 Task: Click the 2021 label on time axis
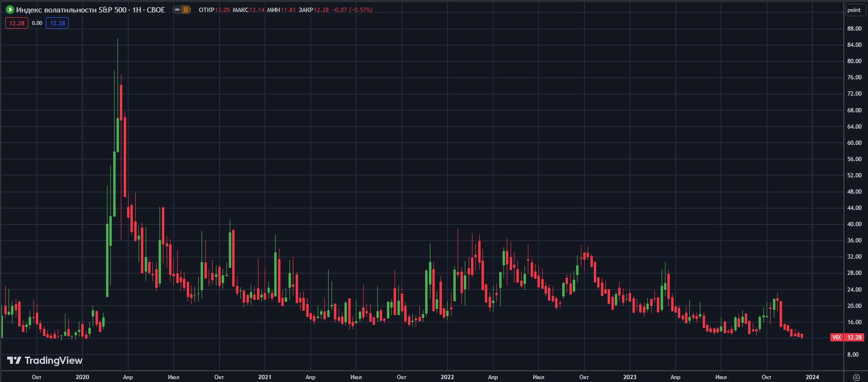(x=265, y=377)
